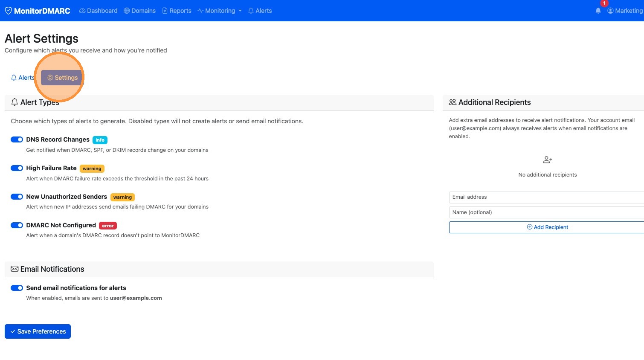Click the Save Preferences button
Image resolution: width=644 pixels, height=360 pixels.
[x=38, y=331]
